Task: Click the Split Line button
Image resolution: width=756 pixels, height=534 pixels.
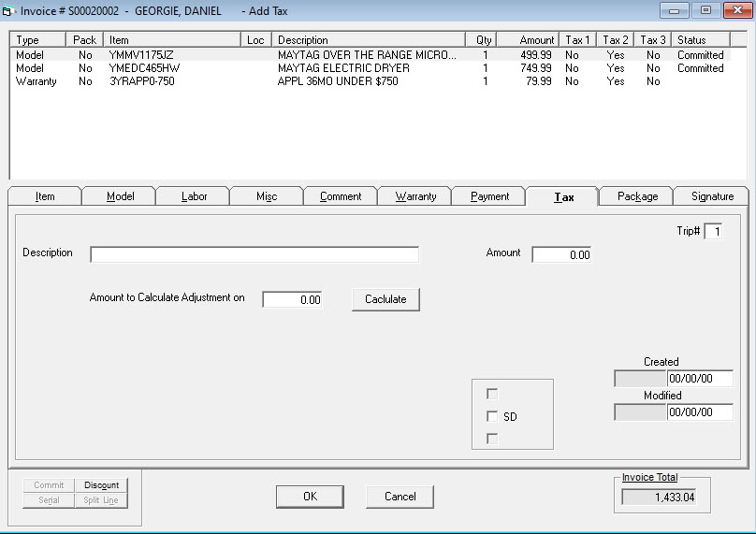Action: click(x=101, y=500)
